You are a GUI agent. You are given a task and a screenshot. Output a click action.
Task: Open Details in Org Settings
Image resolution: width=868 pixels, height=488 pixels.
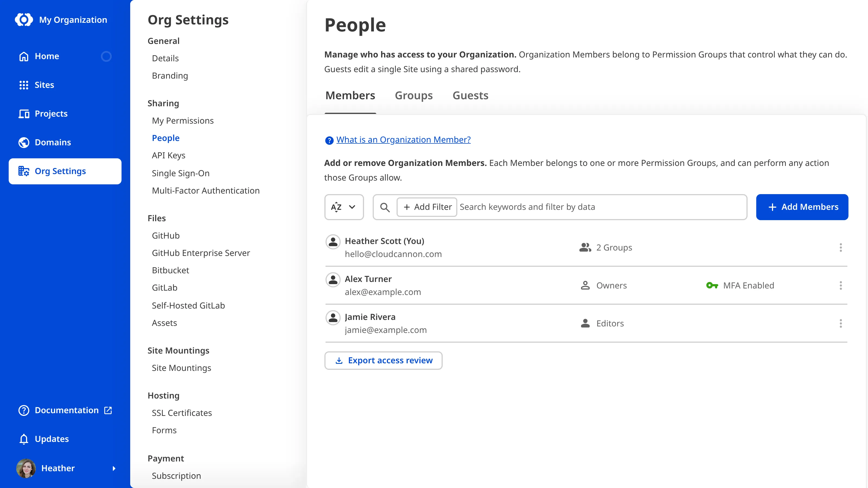coord(165,58)
